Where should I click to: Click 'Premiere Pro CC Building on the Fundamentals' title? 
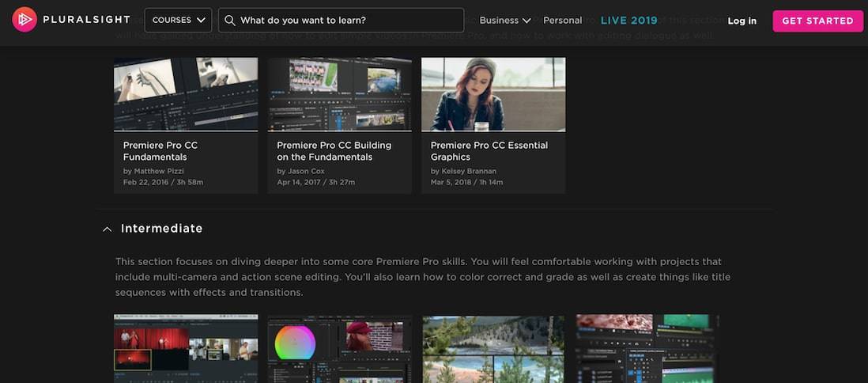[x=334, y=151]
